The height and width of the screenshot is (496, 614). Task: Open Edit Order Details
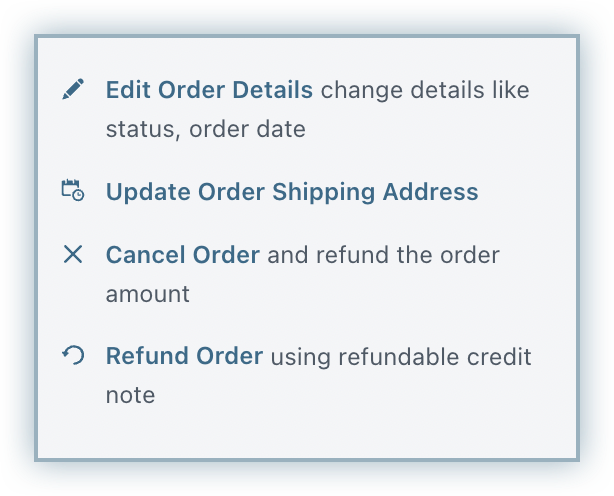pos(209,90)
